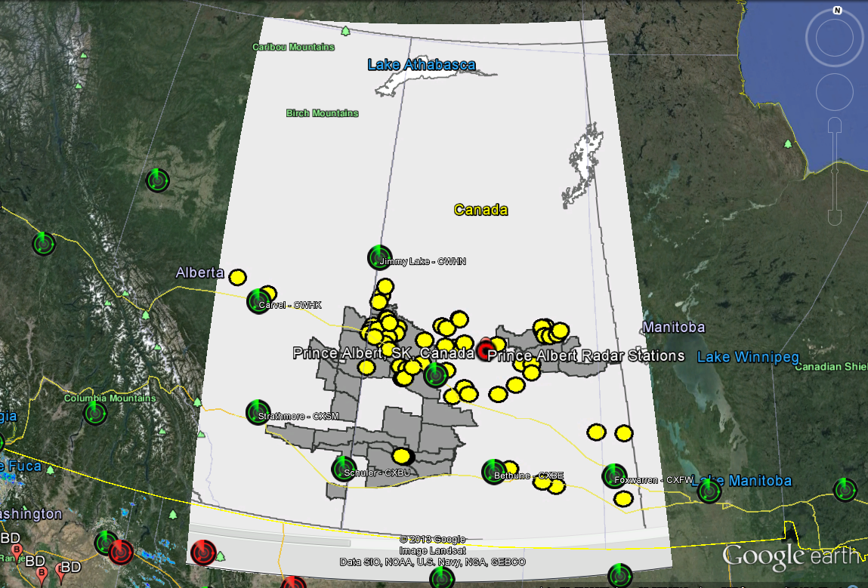868x588 pixels.
Task: Click the Schuler - CXBU radar icon
Action: click(x=344, y=469)
